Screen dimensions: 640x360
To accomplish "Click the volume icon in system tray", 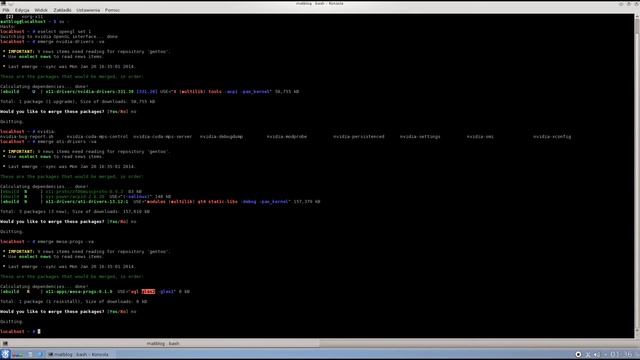I will tap(597, 355).
